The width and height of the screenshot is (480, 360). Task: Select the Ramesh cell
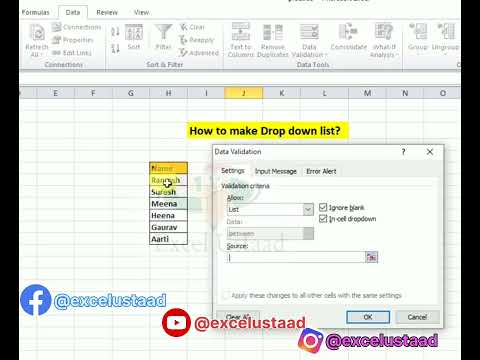tap(168, 180)
